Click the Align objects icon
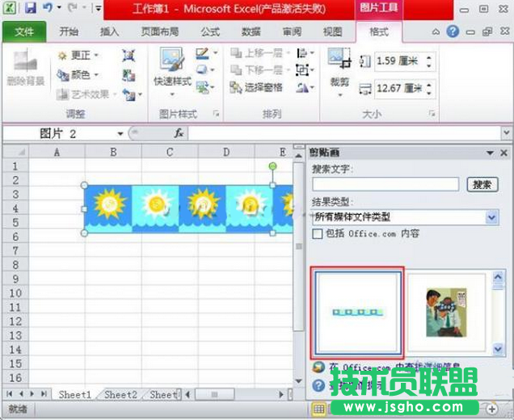Image resolution: width=514 pixels, height=420 pixels. pos(301,52)
